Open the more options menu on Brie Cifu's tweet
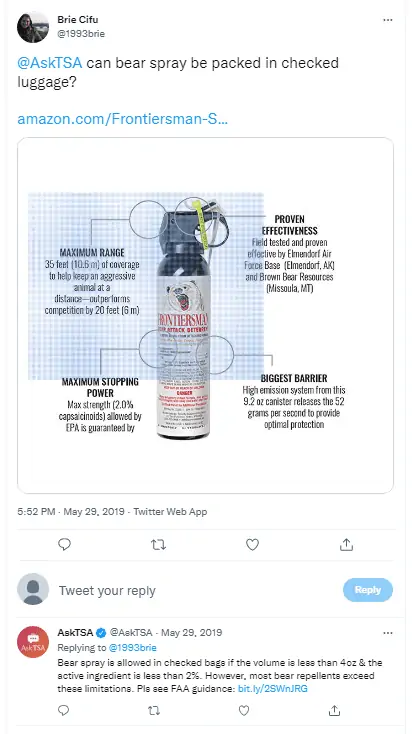Screen dimensions: 412x734 tap(388, 20)
